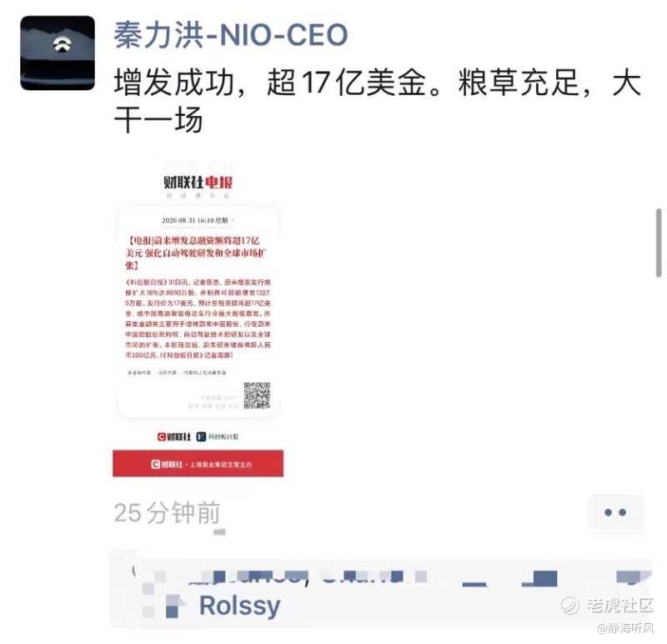Open 秦力洪-NIO-CEO profile name link
The height and width of the screenshot is (644, 667).
pos(231,35)
